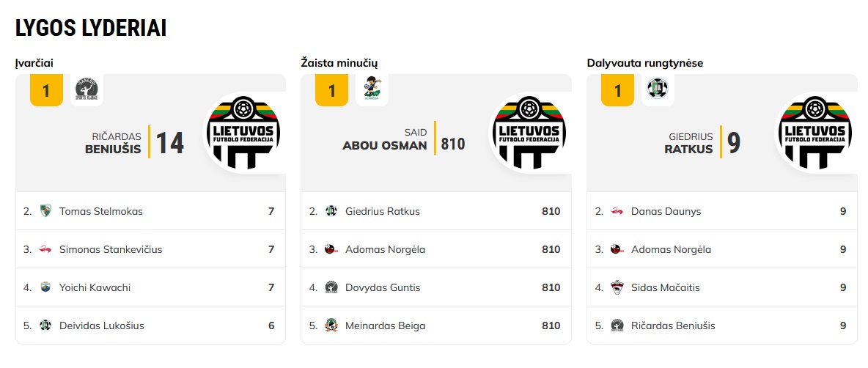868x368 pixels.
Task: Click the Klaipėda club logo above Said Abou Osman
Action: click(372, 89)
